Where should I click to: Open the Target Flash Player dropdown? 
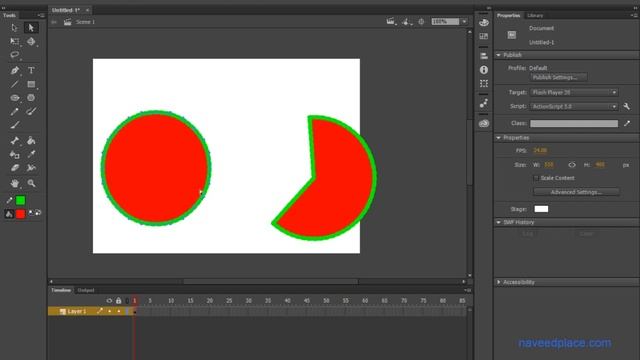pos(574,93)
